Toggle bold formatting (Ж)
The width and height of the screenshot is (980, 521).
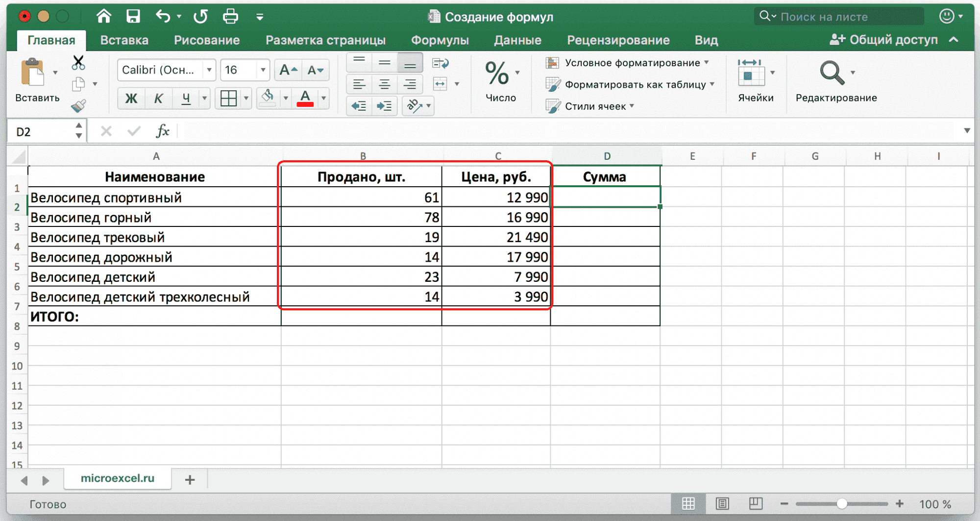click(x=131, y=99)
